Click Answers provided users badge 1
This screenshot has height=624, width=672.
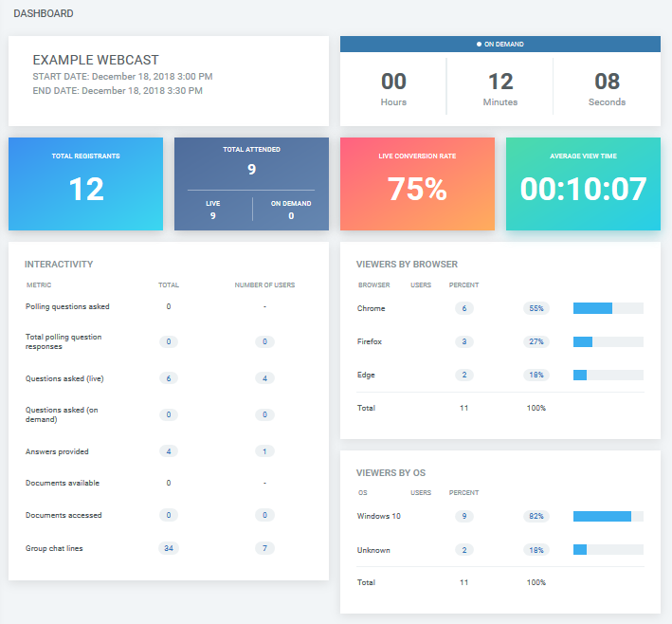264,451
